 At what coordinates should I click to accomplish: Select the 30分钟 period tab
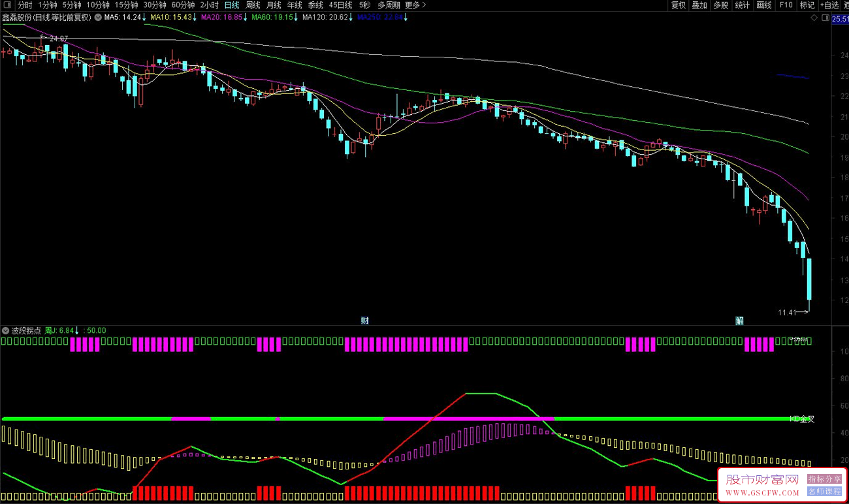click(155, 5)
